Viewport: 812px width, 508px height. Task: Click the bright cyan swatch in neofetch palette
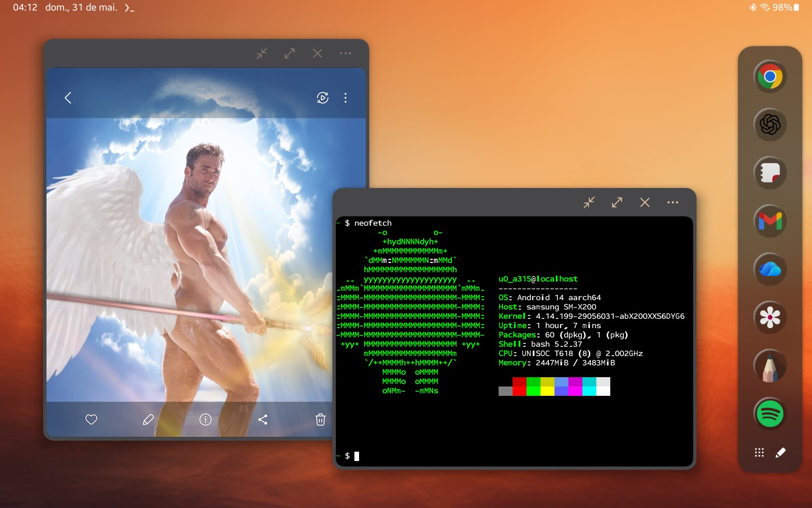click(589, 391)
